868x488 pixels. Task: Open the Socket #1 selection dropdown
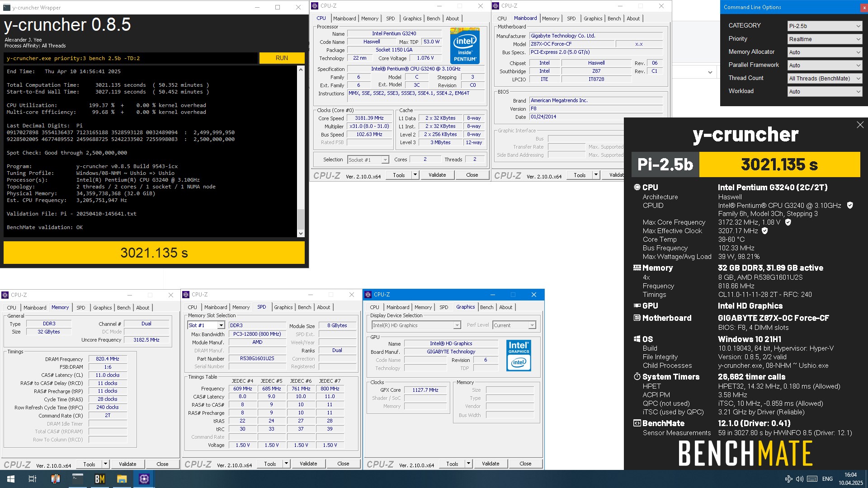pyautogui.click(x=368, y=160)
